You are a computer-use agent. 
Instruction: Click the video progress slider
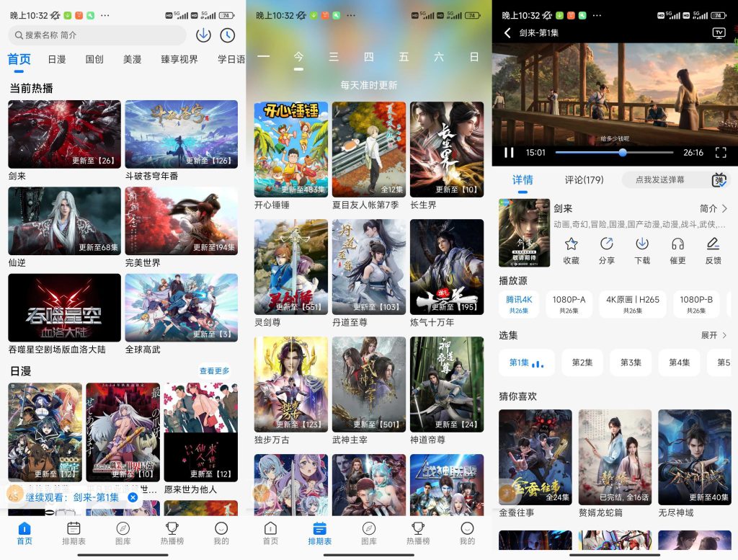(614, 153)
